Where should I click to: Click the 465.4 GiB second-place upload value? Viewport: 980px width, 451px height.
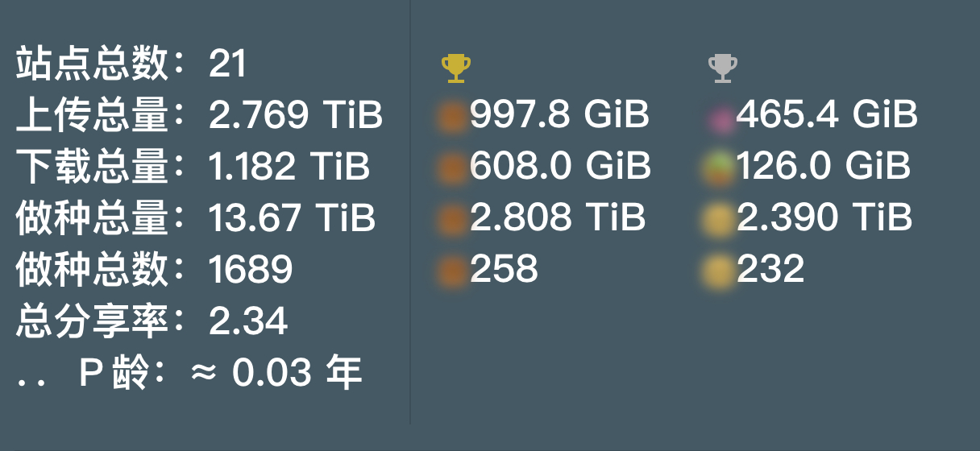[827, 114]
